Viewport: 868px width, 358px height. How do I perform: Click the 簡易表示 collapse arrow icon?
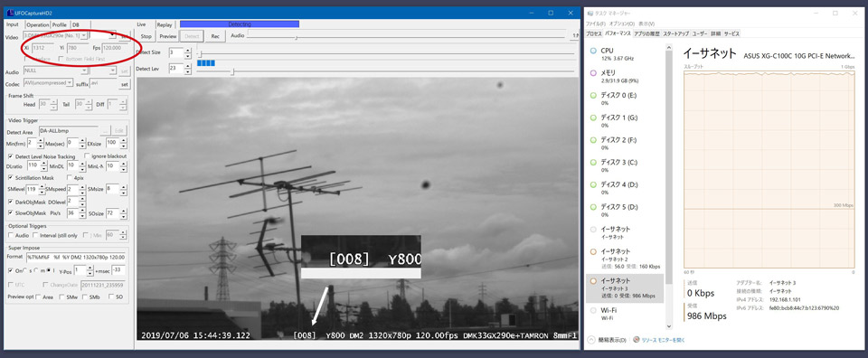pos(591,339)
